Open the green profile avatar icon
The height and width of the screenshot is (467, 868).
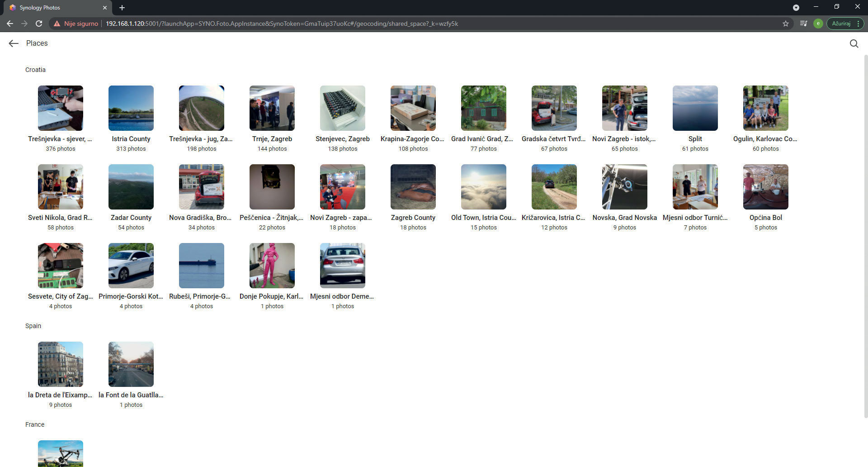tap(818, 24)
